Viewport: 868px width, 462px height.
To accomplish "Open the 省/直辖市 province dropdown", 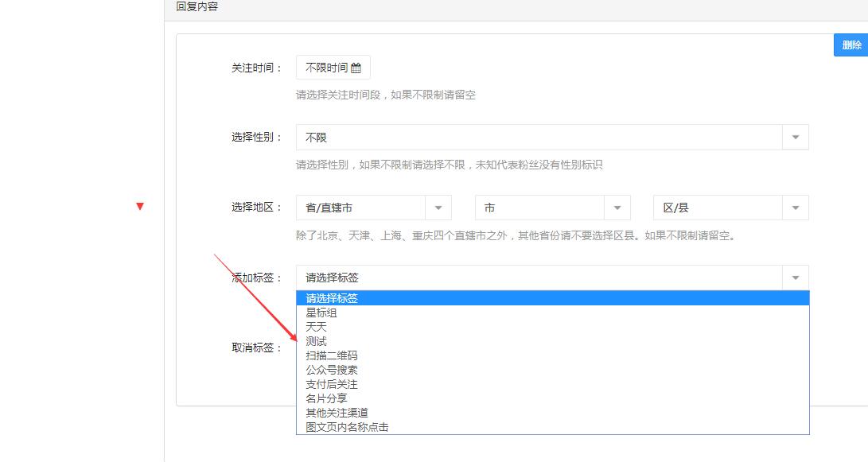I will 373,208.
